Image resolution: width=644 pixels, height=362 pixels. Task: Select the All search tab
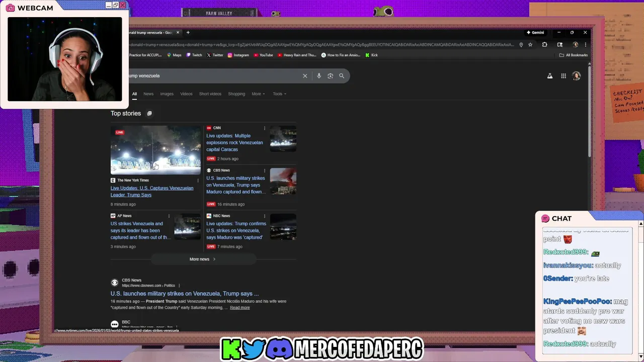pyautogui.click(x=134, y=94)
